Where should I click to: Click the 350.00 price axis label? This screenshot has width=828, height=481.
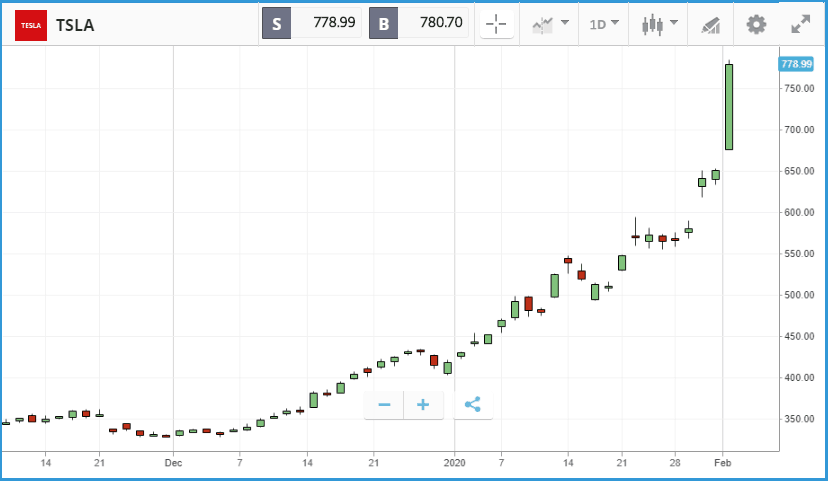pos(799,419)
